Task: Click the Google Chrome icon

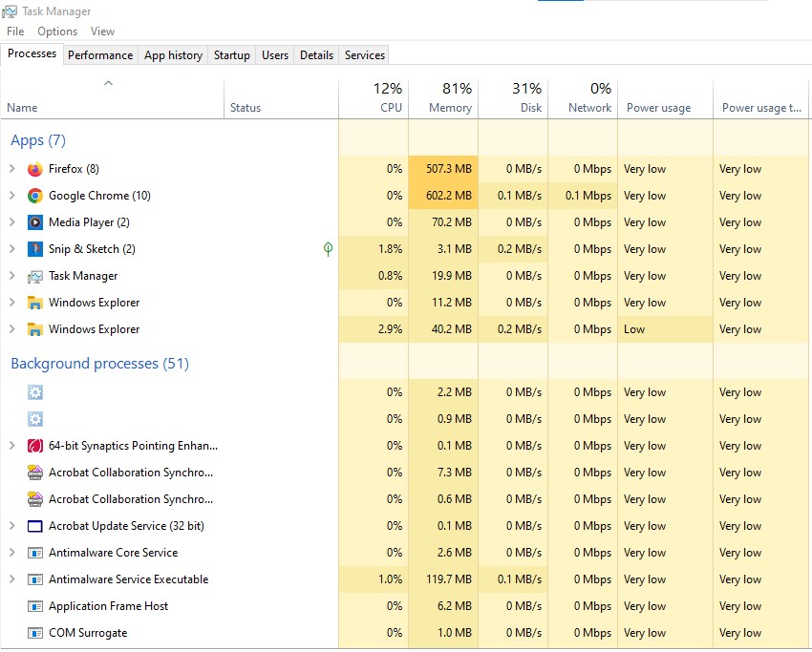Action: click(x=34, y=196)
